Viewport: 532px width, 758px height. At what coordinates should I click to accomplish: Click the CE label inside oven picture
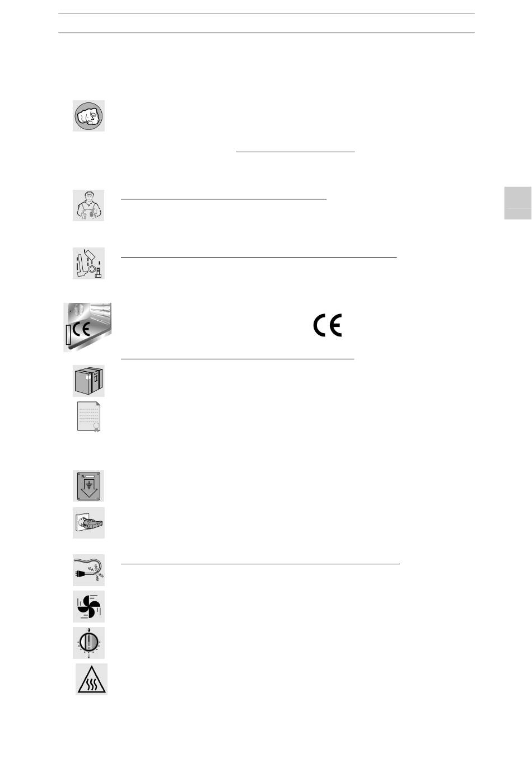click(x=81, y=329)
